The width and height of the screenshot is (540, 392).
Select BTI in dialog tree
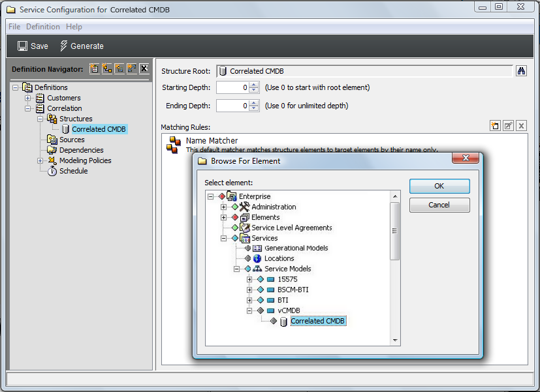click(x=283, y=300)
